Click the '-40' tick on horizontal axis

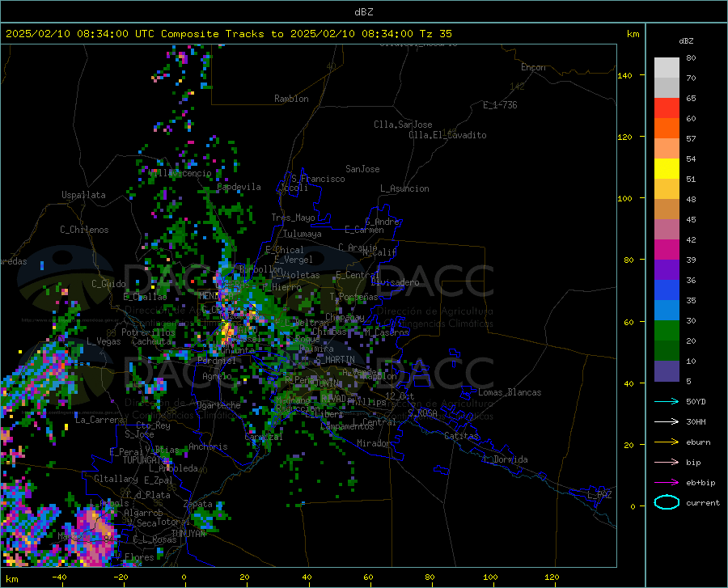59,577
